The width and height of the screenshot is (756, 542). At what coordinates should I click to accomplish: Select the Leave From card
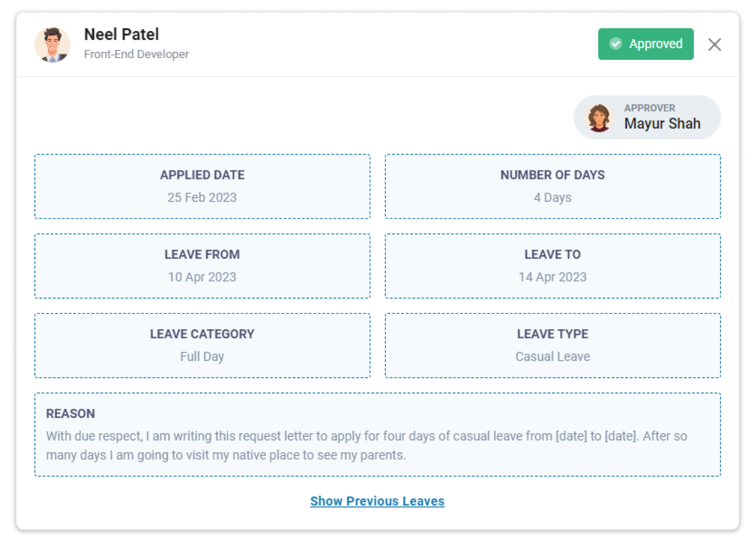(x=203, y=266)
